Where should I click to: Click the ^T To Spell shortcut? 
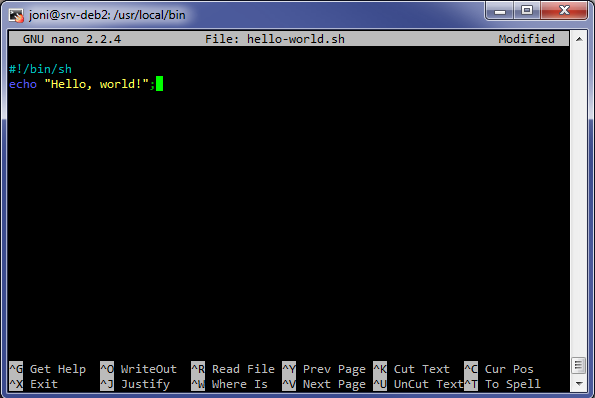point(502,384)
